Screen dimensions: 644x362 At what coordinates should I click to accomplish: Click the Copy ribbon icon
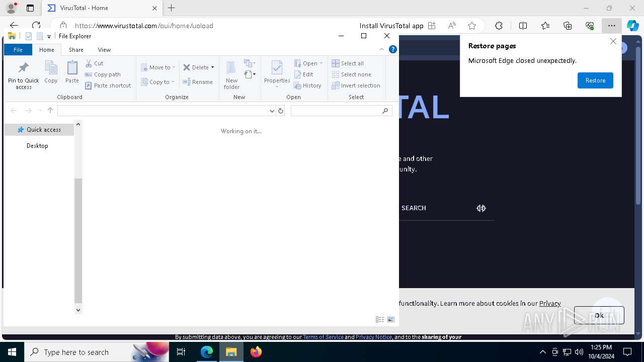51,68
